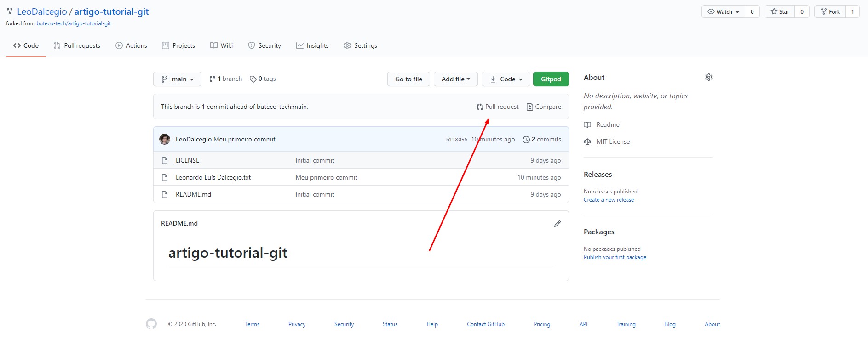Open the repository Security tab
868x356 pixels.
point(264,45)
